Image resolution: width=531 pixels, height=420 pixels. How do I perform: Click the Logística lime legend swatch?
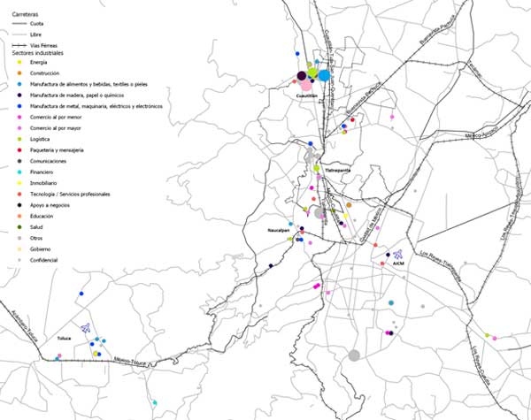19,139
